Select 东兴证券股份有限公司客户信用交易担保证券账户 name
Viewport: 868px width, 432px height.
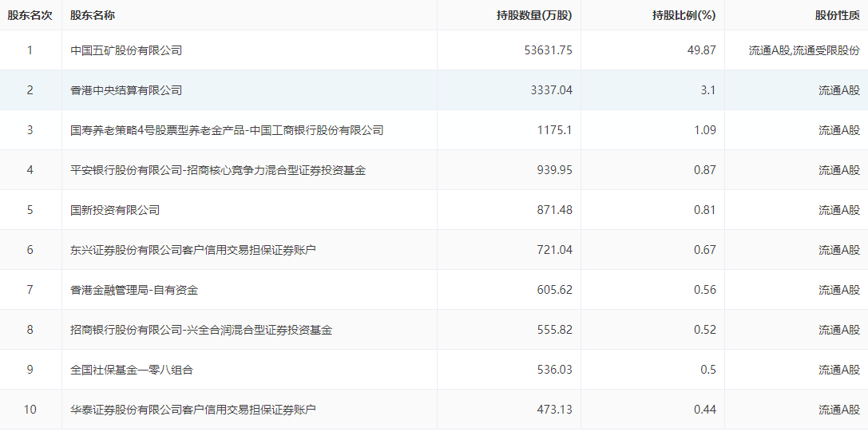(193, 250)
